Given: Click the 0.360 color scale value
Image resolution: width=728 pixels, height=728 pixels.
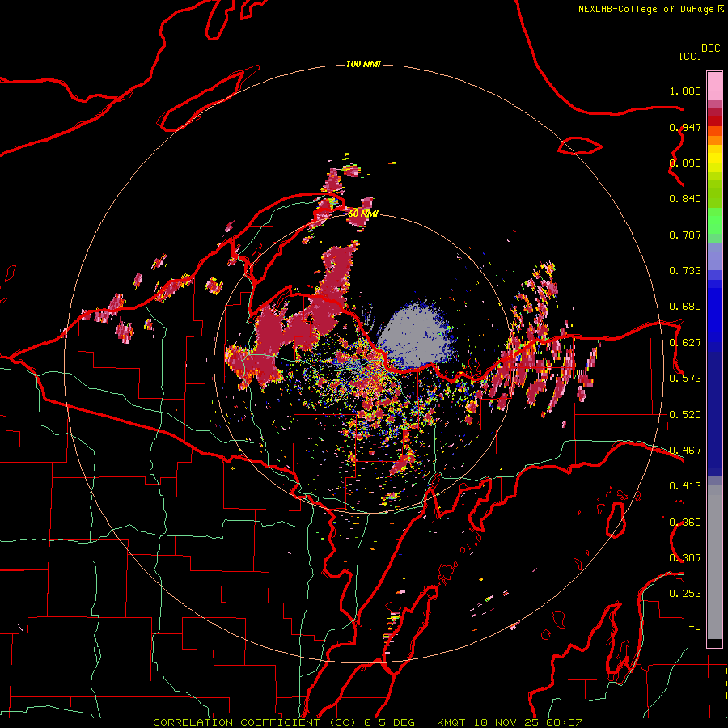Looking at the screenshot, I should pyautogui.click(x=685, y=523).
